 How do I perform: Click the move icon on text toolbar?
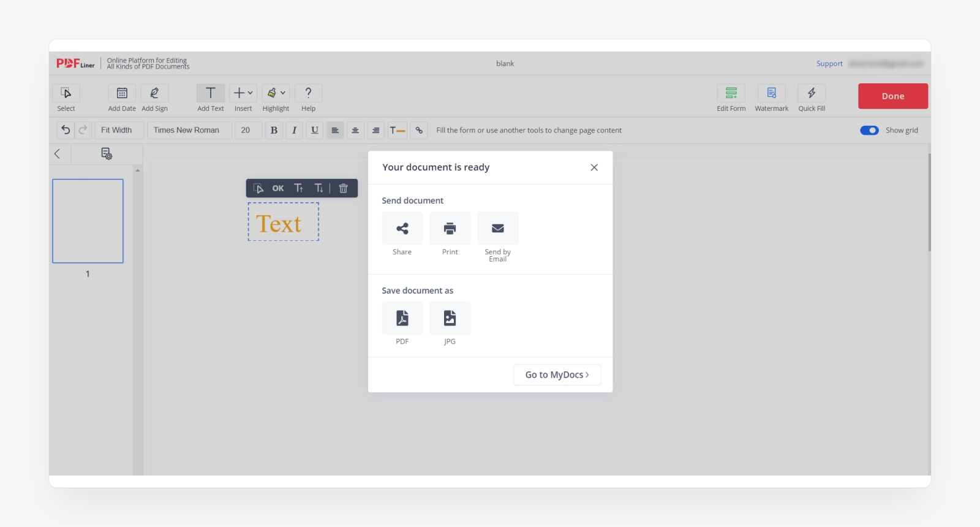(x=258, y=188)
